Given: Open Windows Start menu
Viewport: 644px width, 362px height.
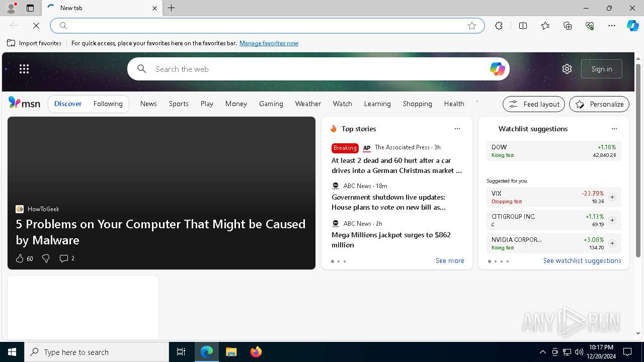Looking at the screenshot, I should click(x=12, y=352).
